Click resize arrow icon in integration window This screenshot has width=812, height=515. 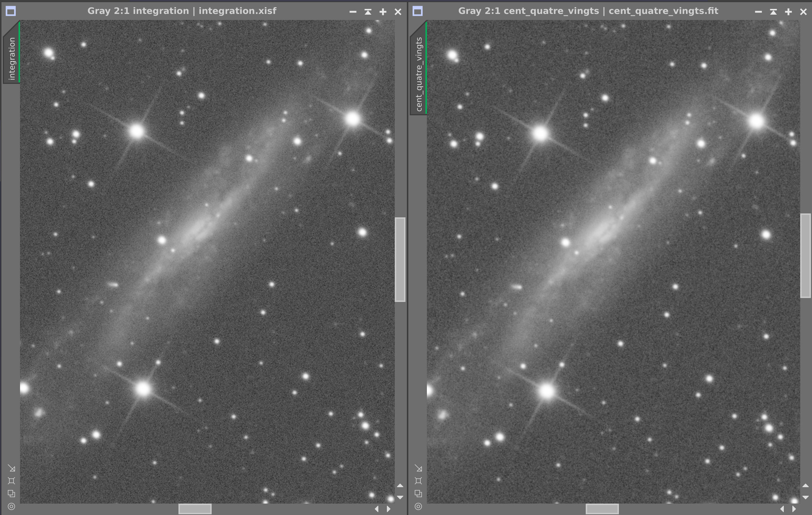tap(11, 468)
